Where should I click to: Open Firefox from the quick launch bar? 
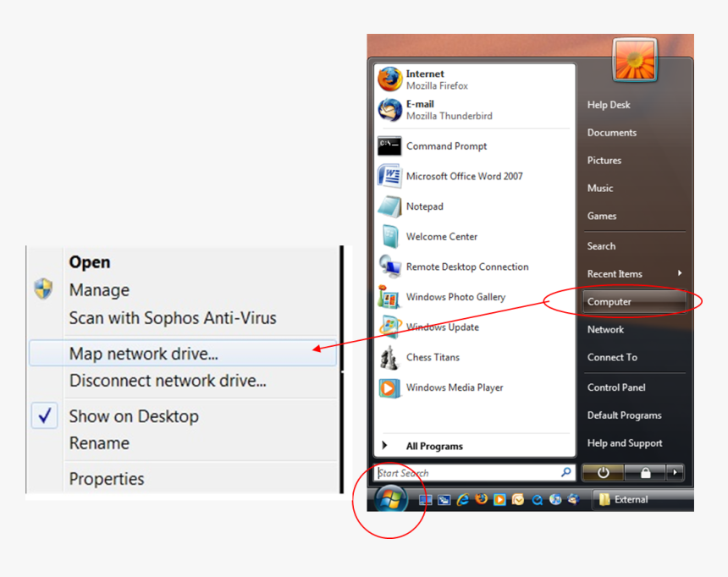coord(481,499)
